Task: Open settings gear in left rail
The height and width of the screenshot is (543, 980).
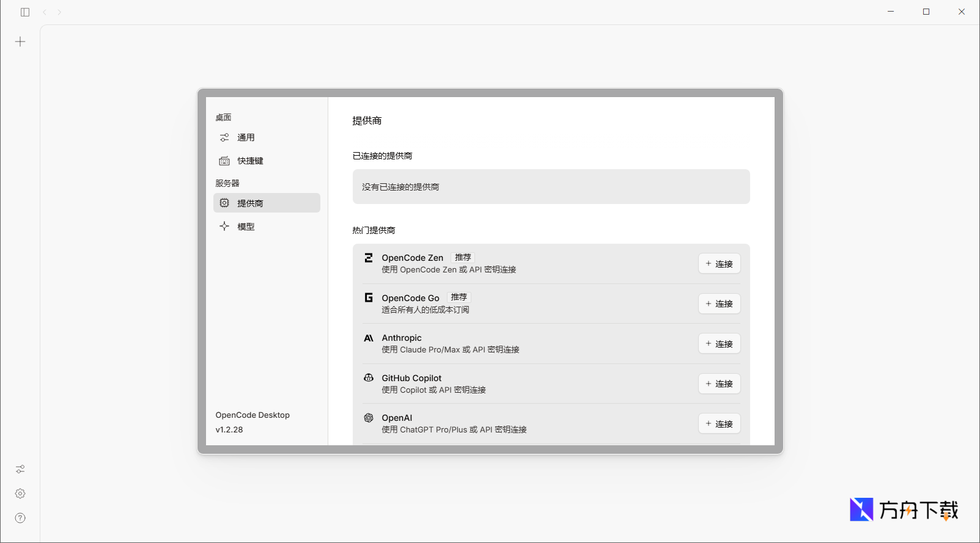Action: click(20, 494)
